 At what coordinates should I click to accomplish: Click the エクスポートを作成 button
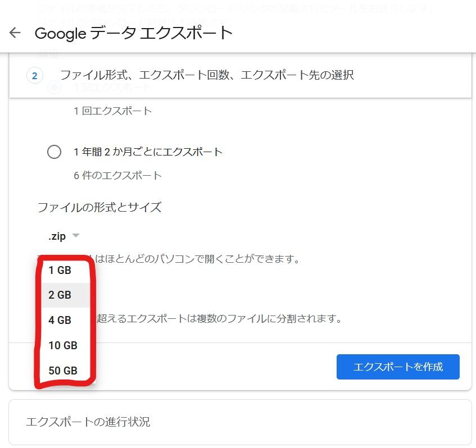coord(398,367)
